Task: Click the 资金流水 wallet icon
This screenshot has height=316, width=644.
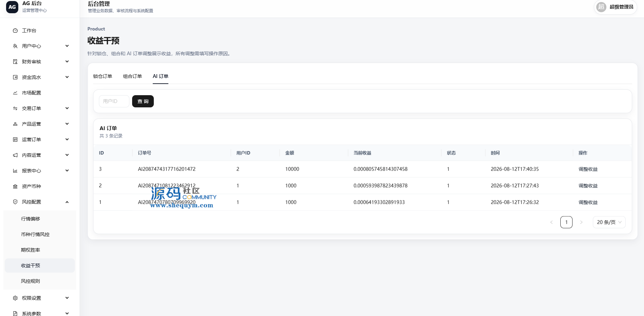Action: [15, 77]
